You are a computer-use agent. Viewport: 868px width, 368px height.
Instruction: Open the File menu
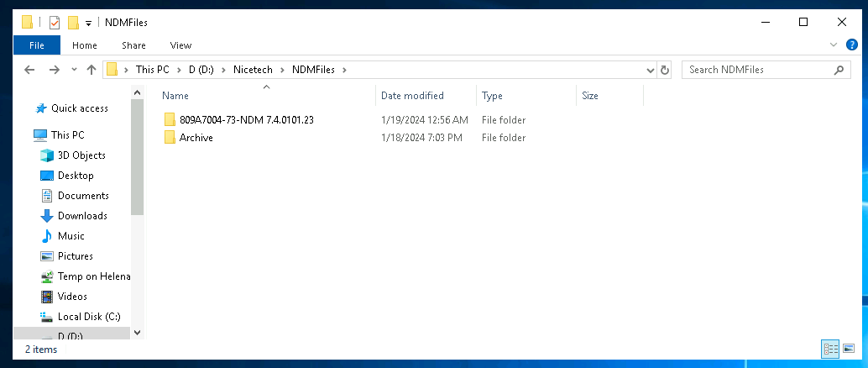(x=37, y=45)
